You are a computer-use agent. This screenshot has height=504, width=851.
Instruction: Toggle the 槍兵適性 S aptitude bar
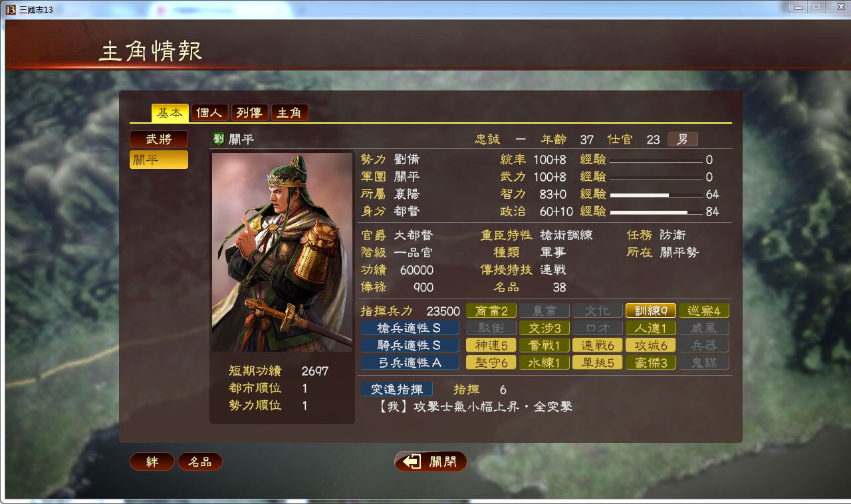click(410, 328)
